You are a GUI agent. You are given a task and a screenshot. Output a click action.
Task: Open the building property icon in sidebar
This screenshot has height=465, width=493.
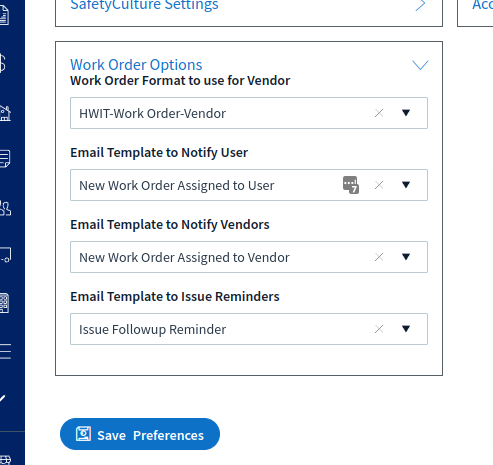(5, 113)
